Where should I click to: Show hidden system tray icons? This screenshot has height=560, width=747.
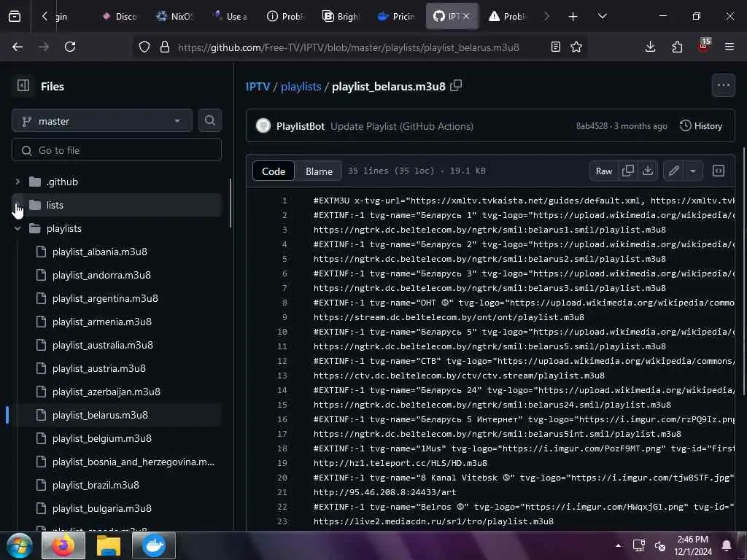pyautogui.click(x=618, y=545)
